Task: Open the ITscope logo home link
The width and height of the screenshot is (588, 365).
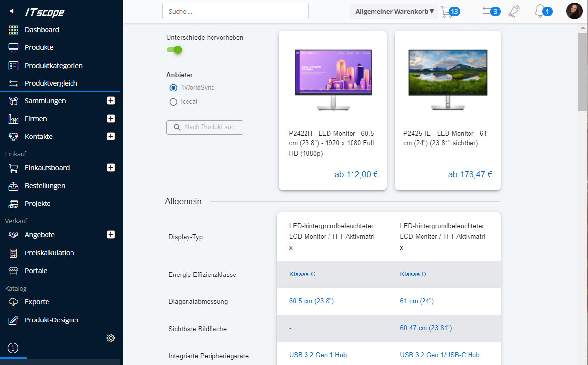Action: (x=45, y=12)
